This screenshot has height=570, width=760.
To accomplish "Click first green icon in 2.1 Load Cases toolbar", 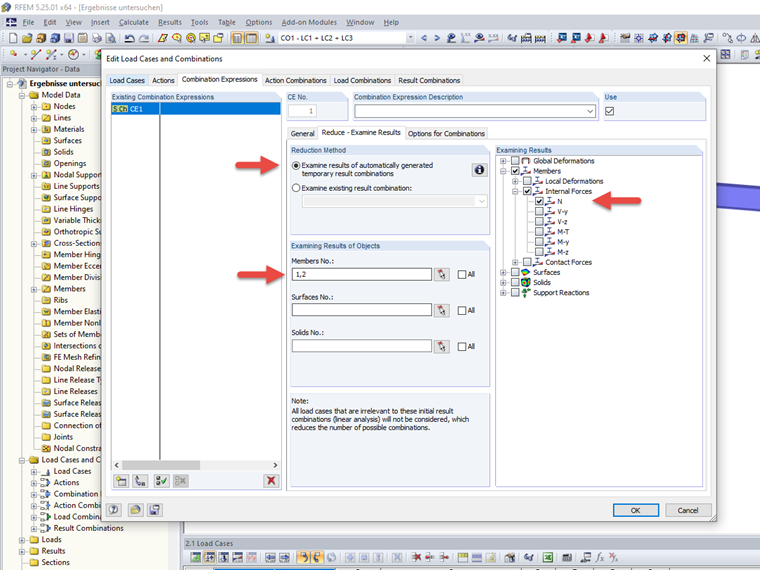I will (x=195, y=557).
